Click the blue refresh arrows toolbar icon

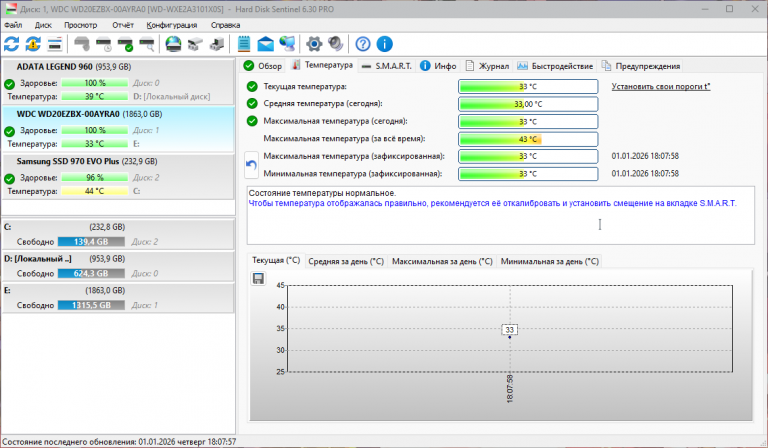point(12,44)
